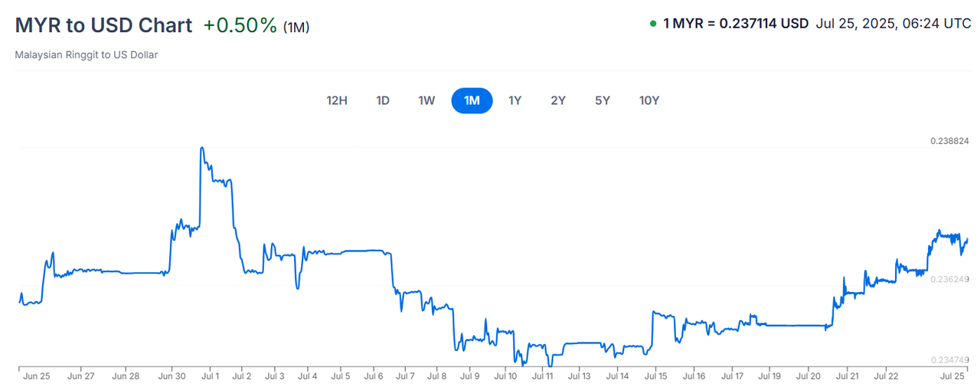Screen dimensions: 980x384
Task: Open the 10Y historical range
Action: 649,100
